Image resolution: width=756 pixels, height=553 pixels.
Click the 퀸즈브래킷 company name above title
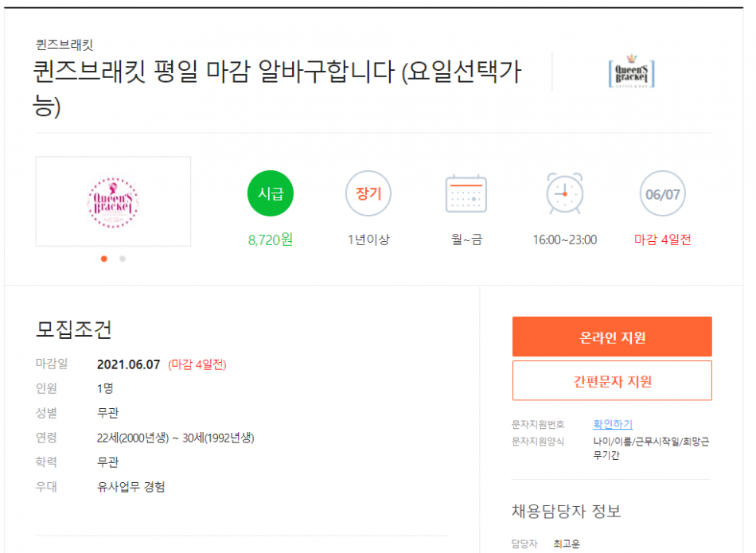coord(64,45)
